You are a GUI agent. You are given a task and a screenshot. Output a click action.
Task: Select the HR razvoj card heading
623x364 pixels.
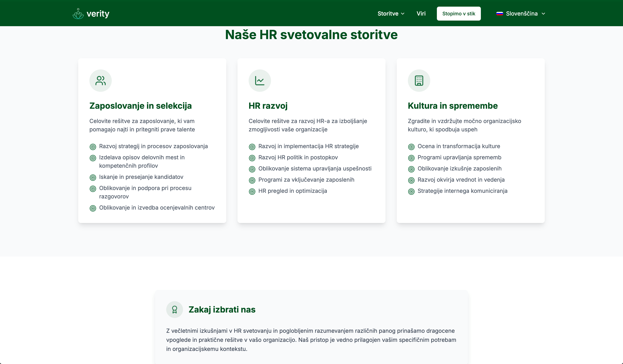point(268,106)
